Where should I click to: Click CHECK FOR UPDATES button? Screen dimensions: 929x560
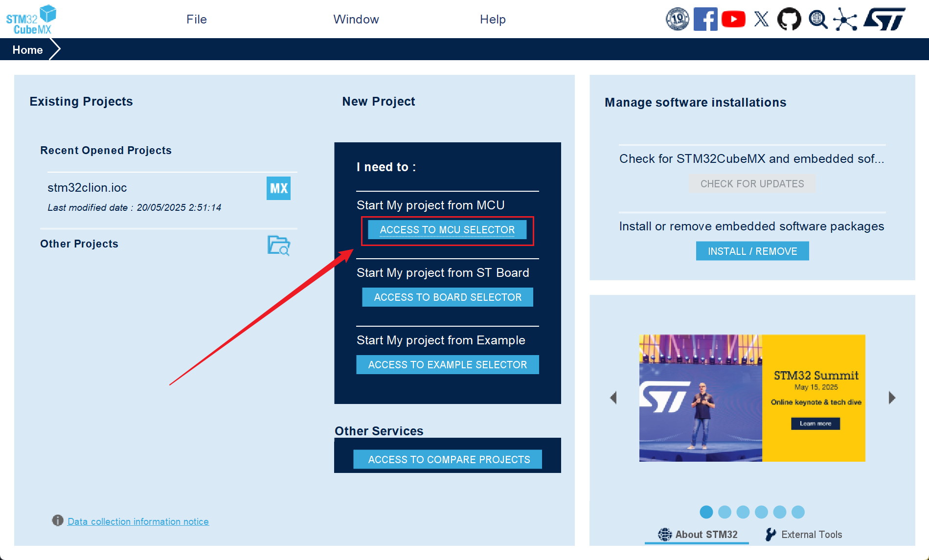click(x=752, y=184)
